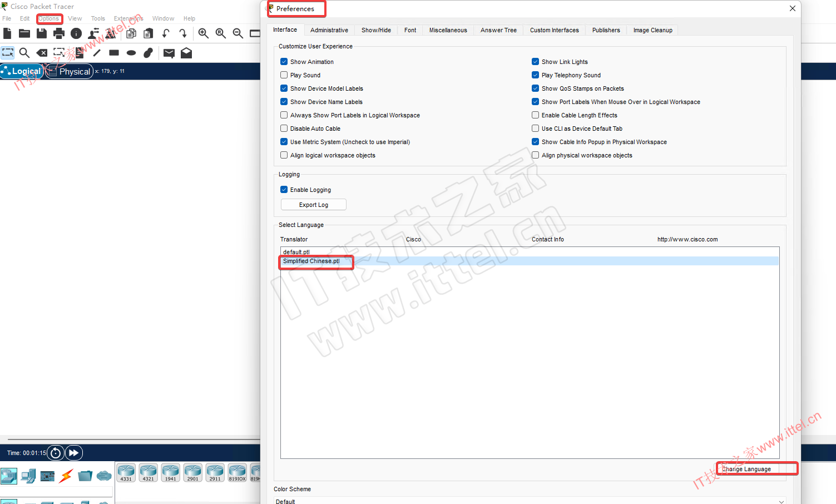
Task: Enable Cable Length Effects checkbox
Action: click(536, 115)
